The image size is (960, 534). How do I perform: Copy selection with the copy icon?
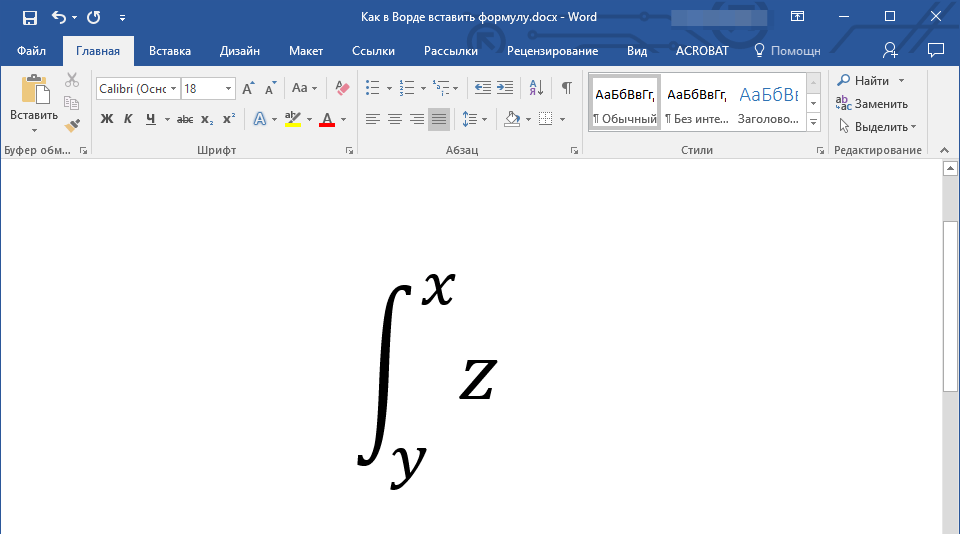[72, 103]
